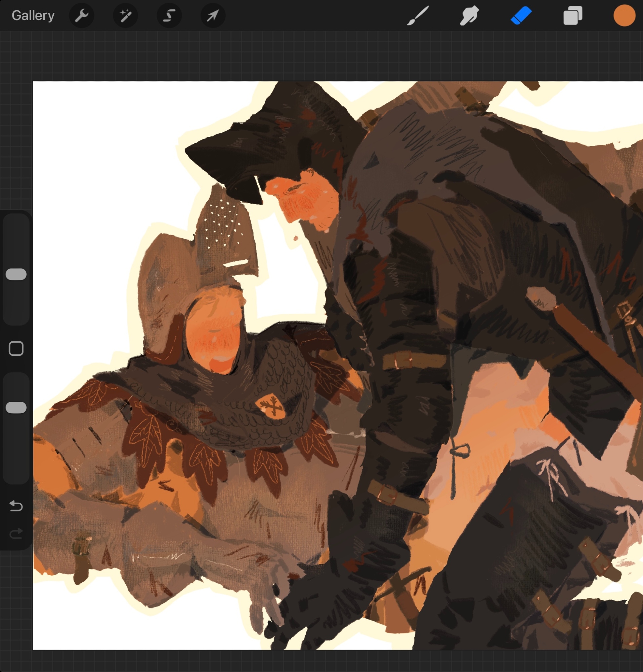Return to the Gallery
643x672 pixels.
coord(33,16)
